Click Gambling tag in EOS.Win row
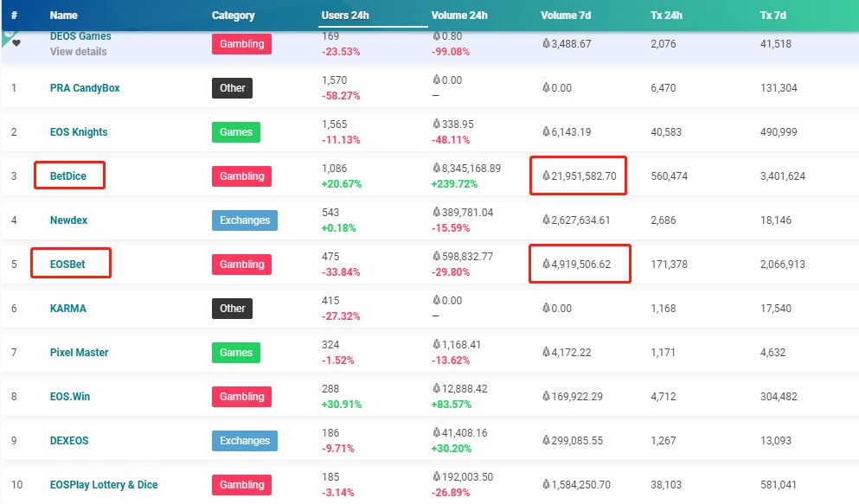Image resolution: width=859 pixels, height=504 pixels. click(x=241, y=396)
